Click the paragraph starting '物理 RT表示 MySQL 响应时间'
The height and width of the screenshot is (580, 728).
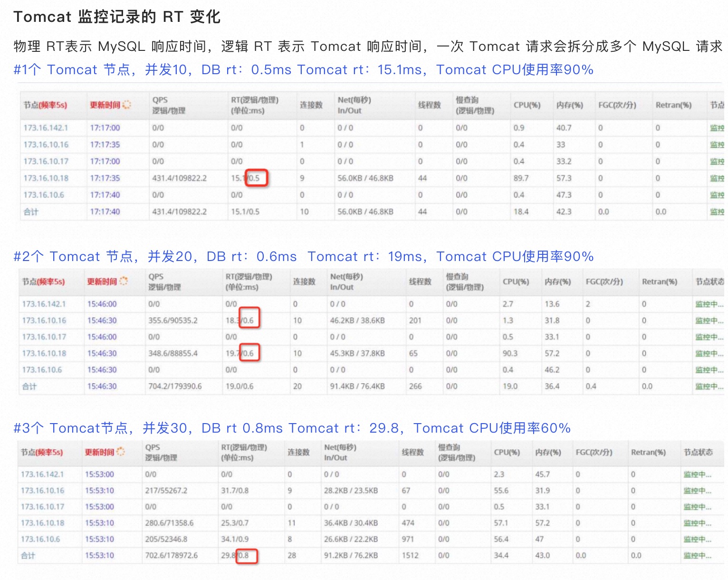coord(368,47)
